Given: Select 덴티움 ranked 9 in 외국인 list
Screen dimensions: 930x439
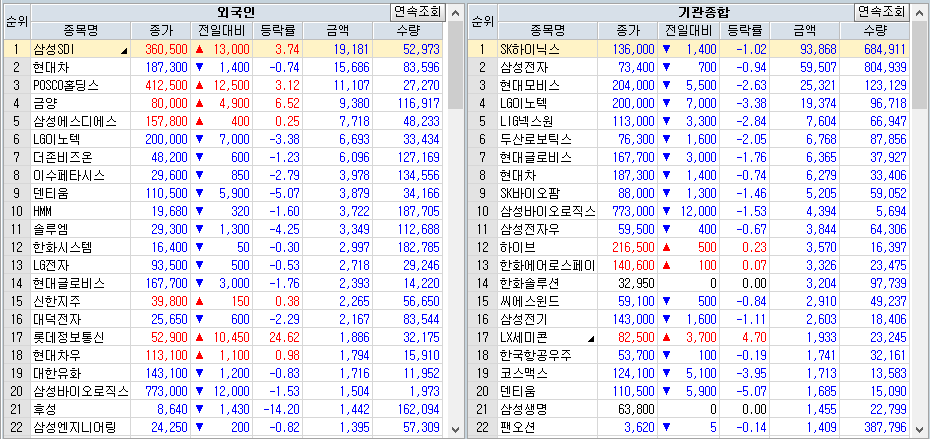Looking at the screenshot, I should coord(51,194).
